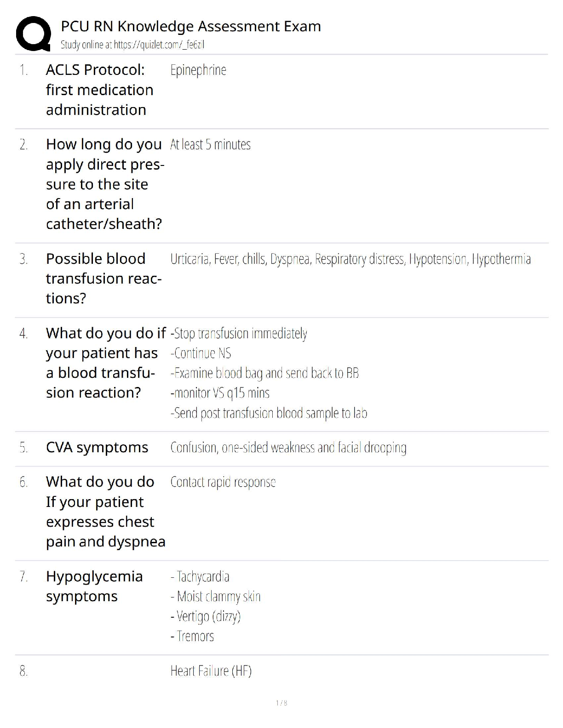Click the 'At least 5 minutes' answer
This screenshot has height=728, width=563.
pos(210,145)
